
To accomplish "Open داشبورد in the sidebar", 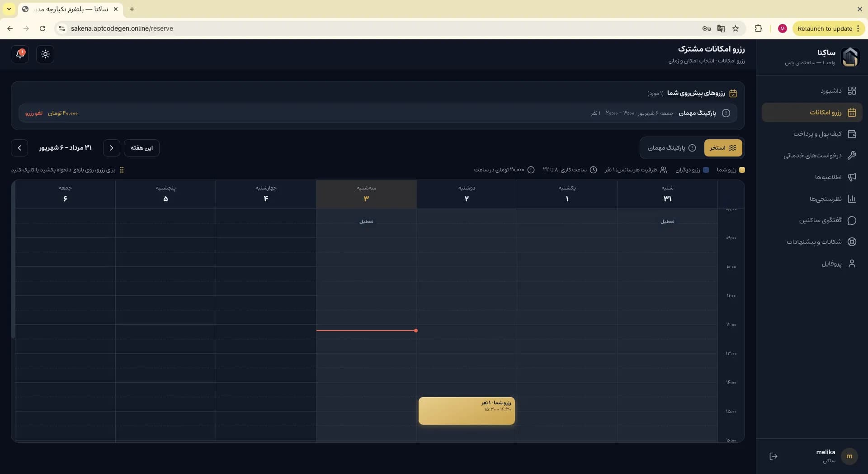I will [x=812, y=91].
